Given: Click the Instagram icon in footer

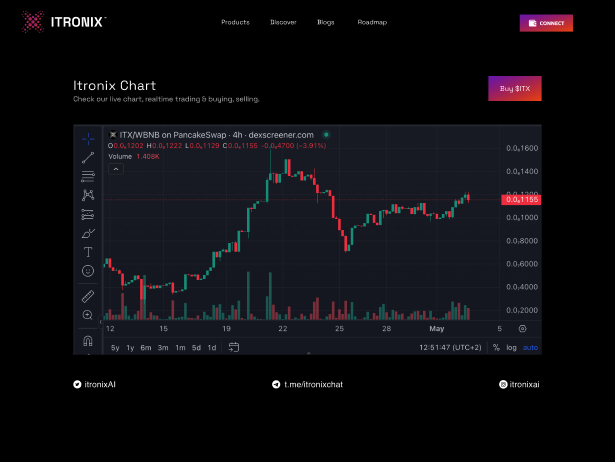Looking at the screenshot, I should coord(503,384).
